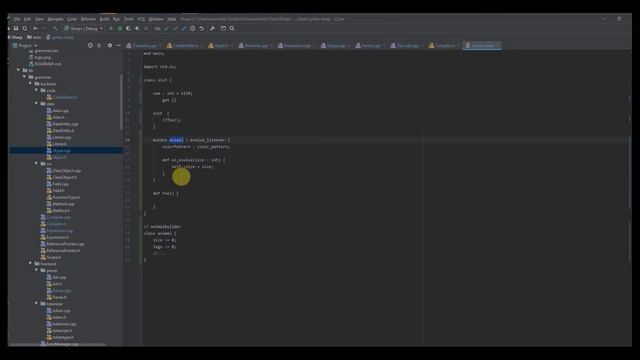Open the File menu
640x360 pixels.
point(17,19)
